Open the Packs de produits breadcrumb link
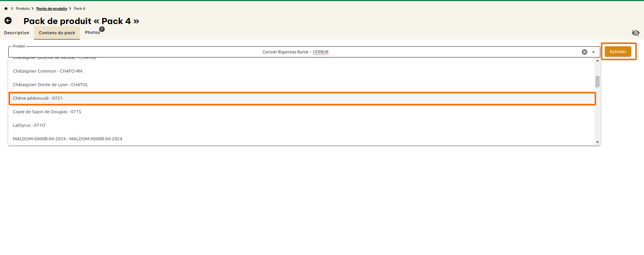The height and width of the screenshot is (255, 644). click(52, 9)
